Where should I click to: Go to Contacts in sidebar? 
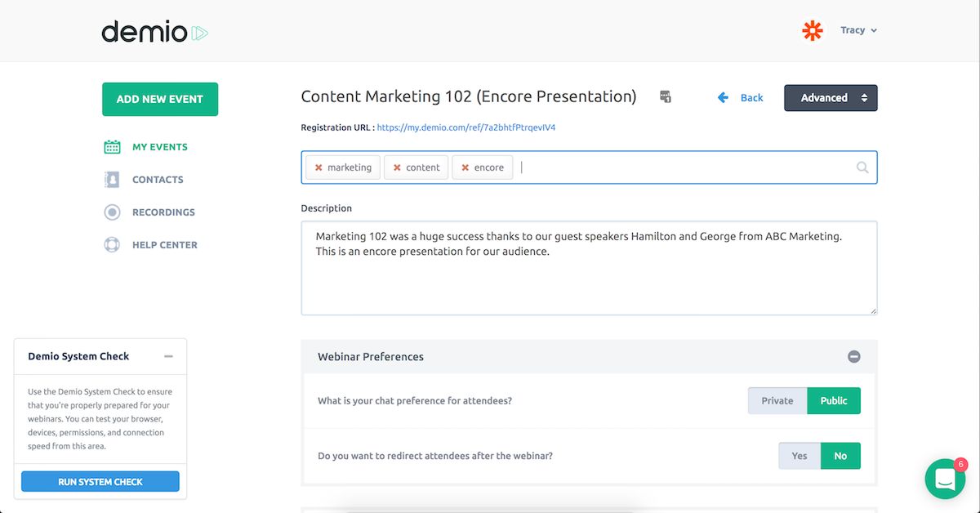pyautogui.click(x=158, y=180)
